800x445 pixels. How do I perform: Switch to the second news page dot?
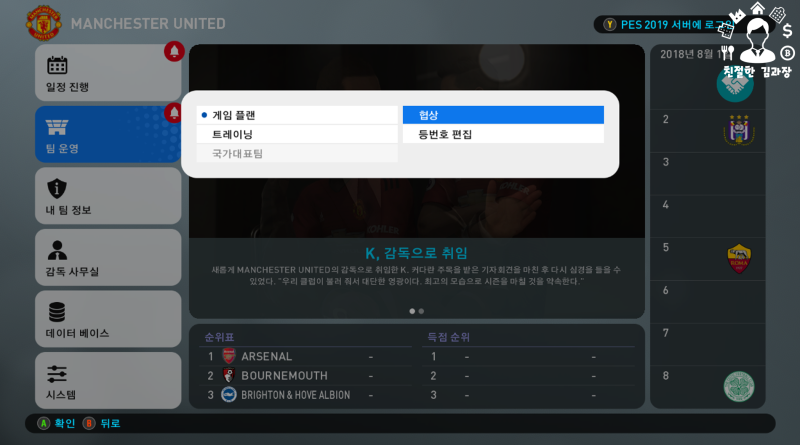421,311
